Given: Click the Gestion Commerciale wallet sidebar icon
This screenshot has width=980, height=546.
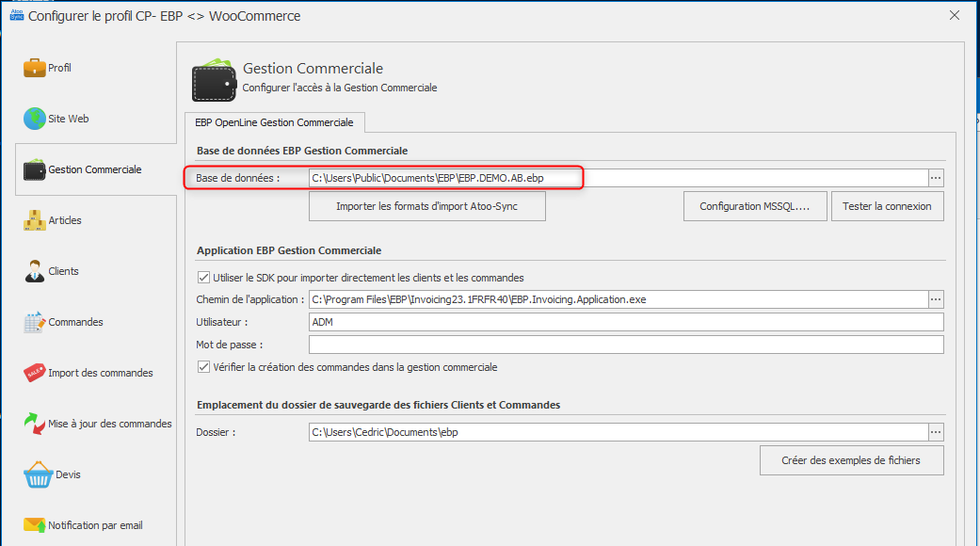Looking at the screenshot, I should coord(35,169).
